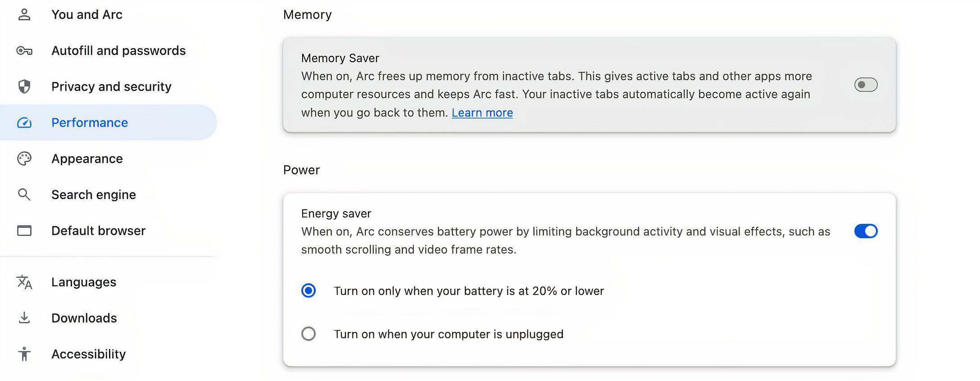
Task: Switch to the Appearance section
Action: click(x=87, y=159)
